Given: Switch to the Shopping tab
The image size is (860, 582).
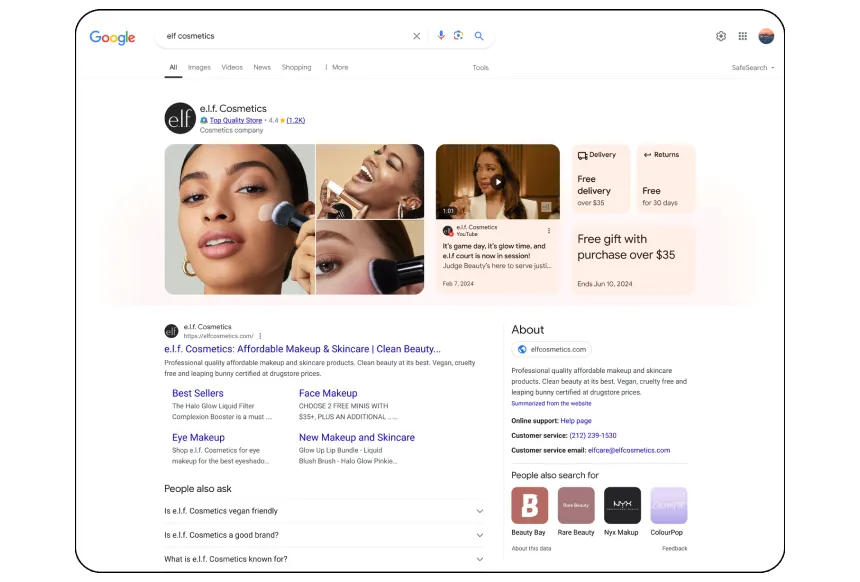Looking at the screenshot, I should click(x=296, y=68).
